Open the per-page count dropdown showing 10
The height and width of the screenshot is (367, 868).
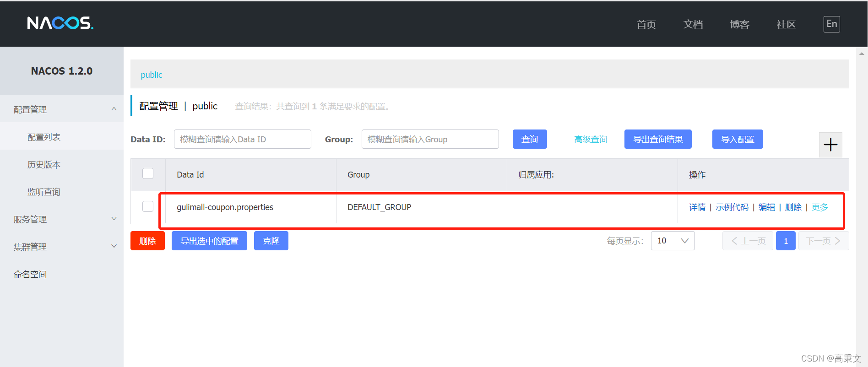click(x=673, y=241)
